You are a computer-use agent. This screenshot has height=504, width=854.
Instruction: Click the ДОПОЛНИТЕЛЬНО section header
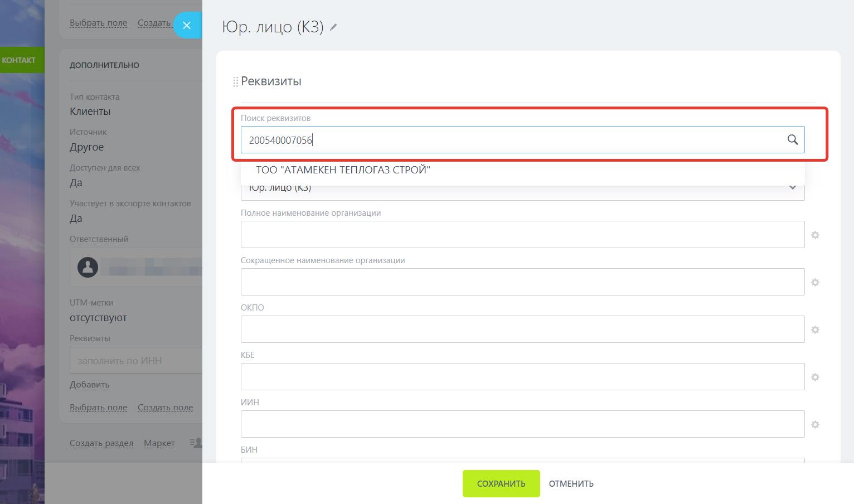pos(104,65)
